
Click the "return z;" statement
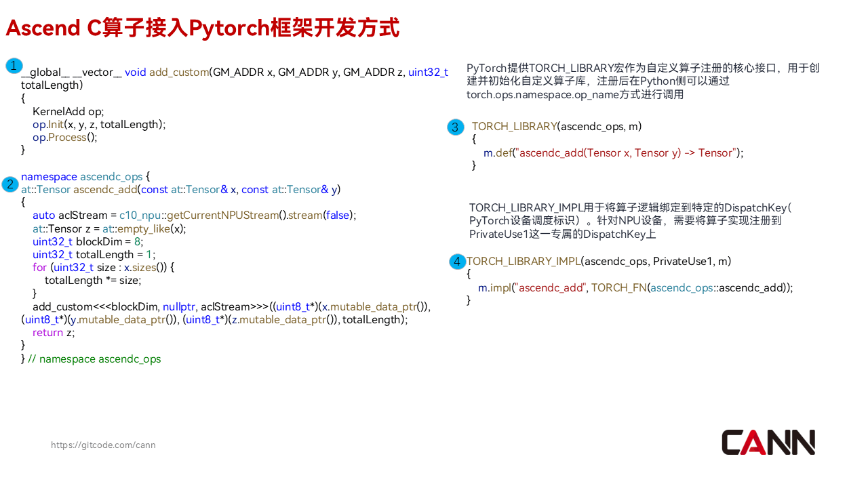tap(54, 332)
